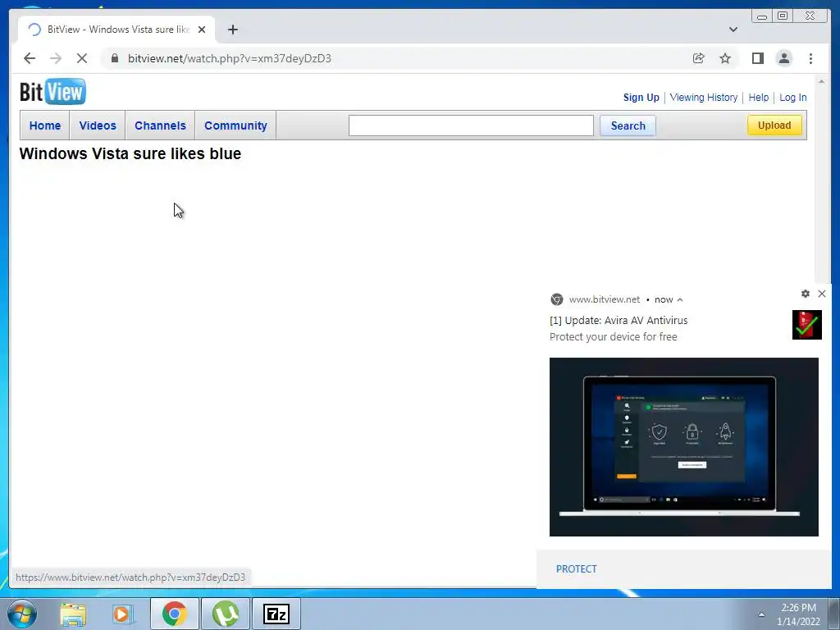Open 7-Zip from the taskbar
Screen dimensions: 840x630
pos(276,614)
